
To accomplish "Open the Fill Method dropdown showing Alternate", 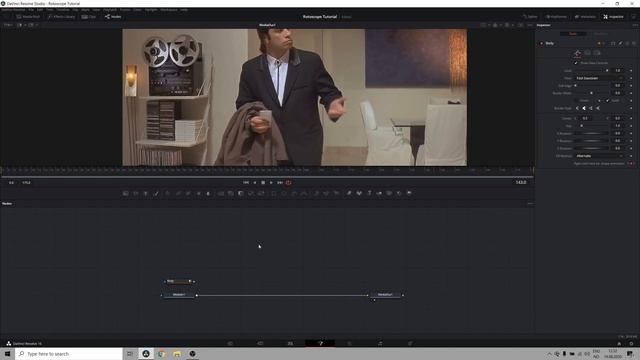I will [x=600, y=156].
